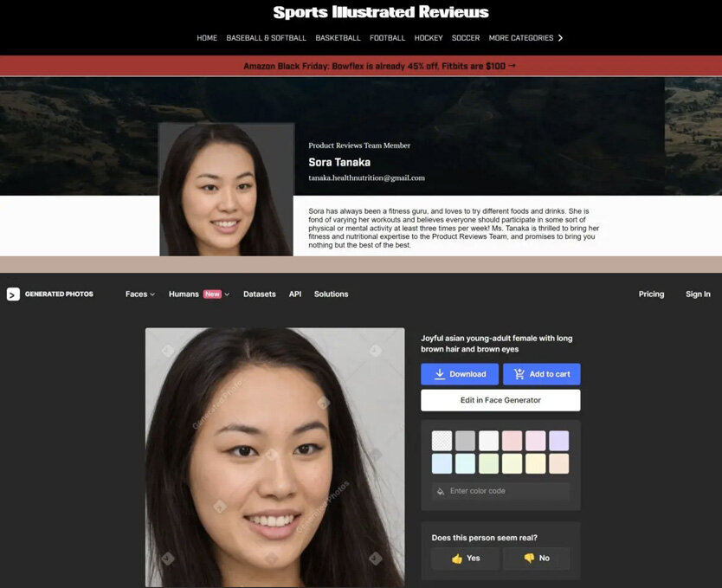Select the light blue background swatch
722x588 pixels.
pos(442,464)
